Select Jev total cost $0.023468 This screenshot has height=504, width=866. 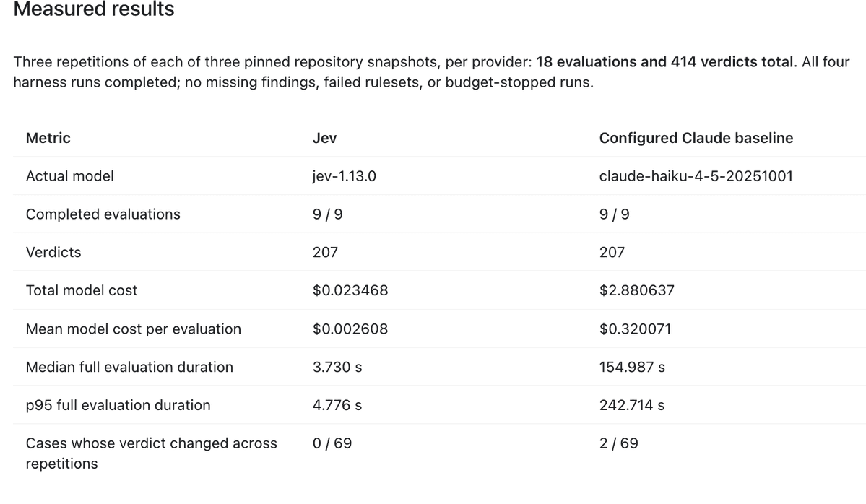pyautogui.click(x=350, y=290)
